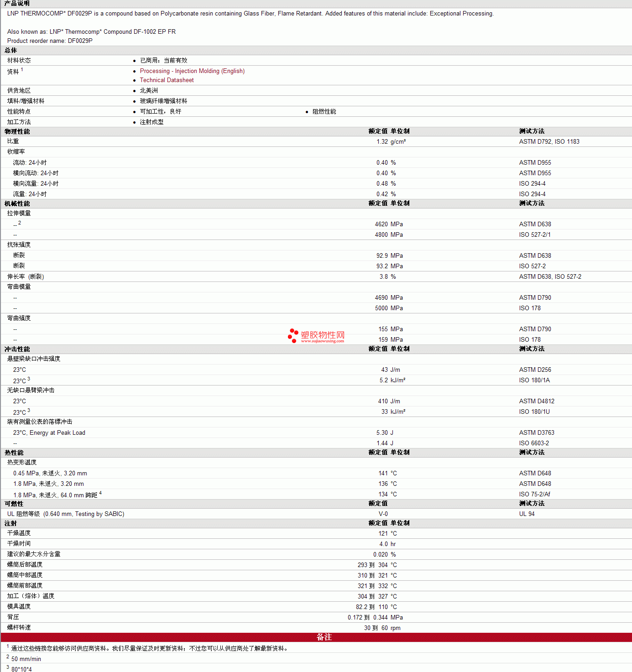
Task: Select the ISO 527-2/1 test method
Action: pos(535,235)
